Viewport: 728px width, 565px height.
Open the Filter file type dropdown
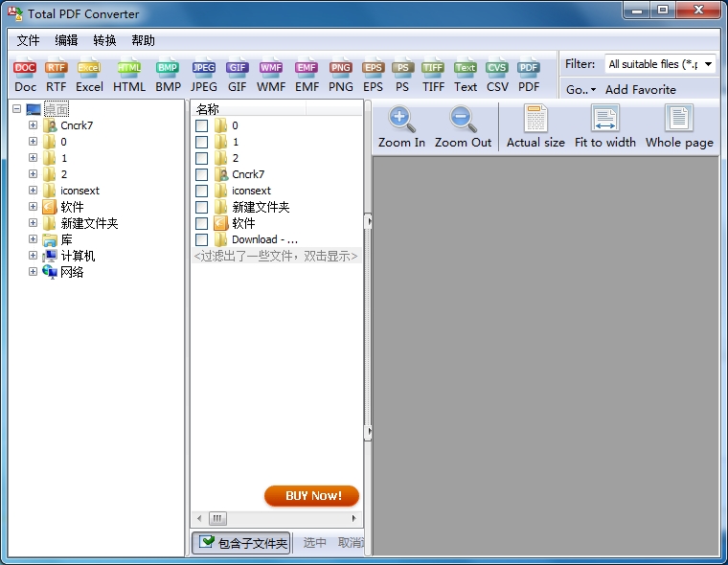708,64
